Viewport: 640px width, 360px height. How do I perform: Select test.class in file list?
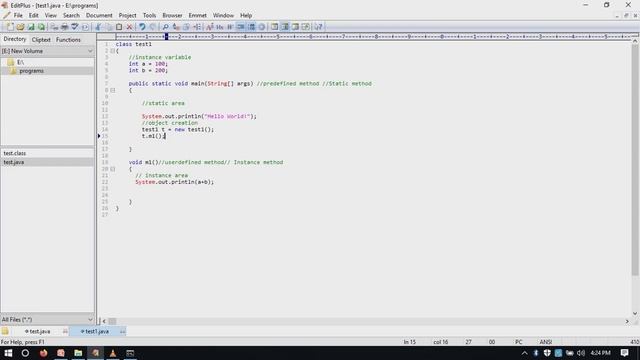point(15,153)
